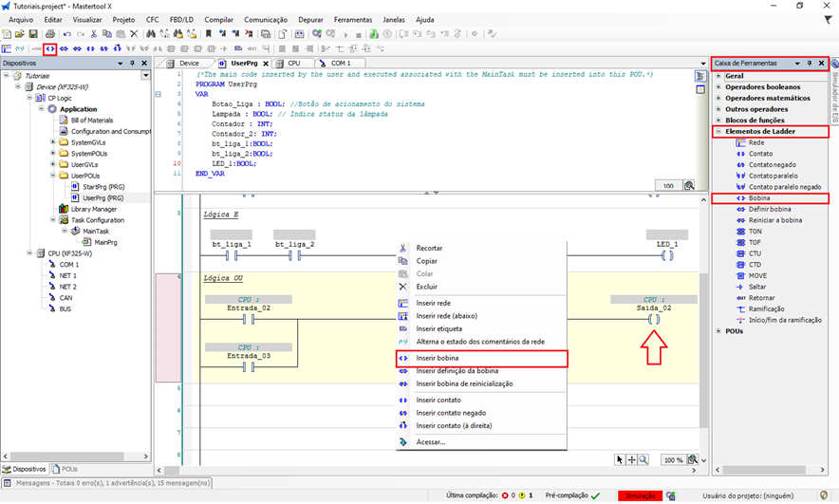Click the magnifier zoom tool in editor
Viewport: 839px width, 504px height.
(644, 459)
